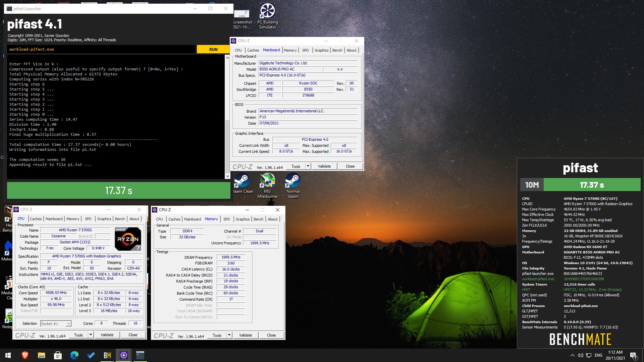Viewport: 644px width, 362px height.
Task: Expand Tools dropdown arrow in Memory CPU-Z window
Action: point(229,335)
